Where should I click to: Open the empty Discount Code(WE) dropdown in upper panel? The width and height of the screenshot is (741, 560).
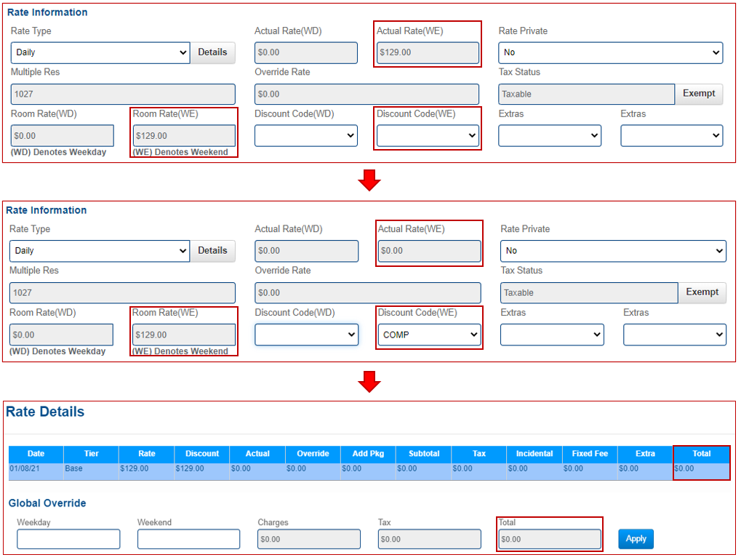[428, 135]
